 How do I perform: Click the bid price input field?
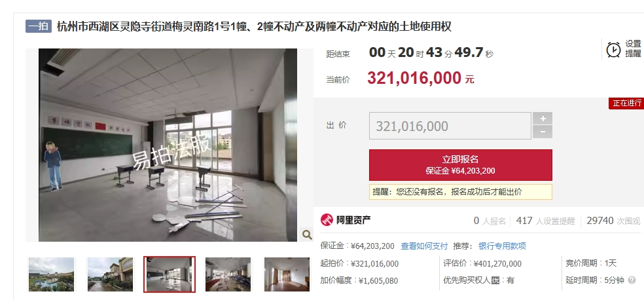[450, 126]
